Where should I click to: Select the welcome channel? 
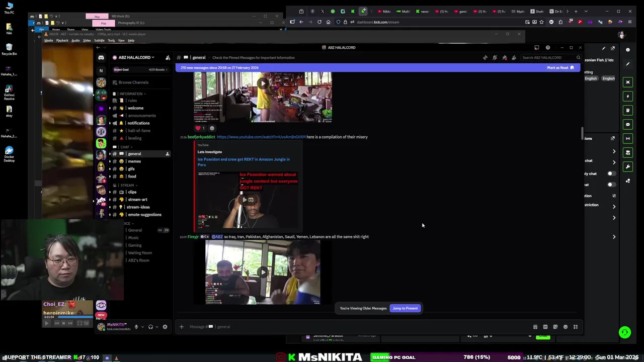(x=135, y=108)
